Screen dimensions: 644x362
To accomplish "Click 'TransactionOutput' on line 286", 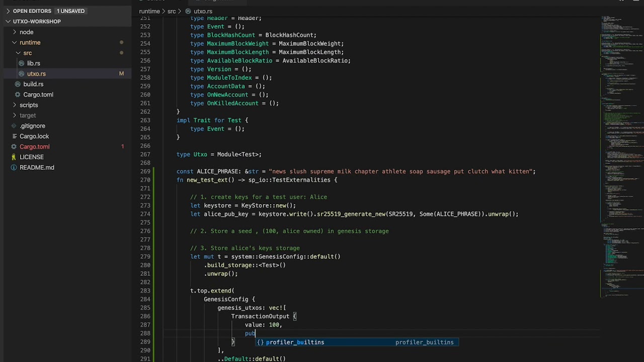I will coord(260,316).
